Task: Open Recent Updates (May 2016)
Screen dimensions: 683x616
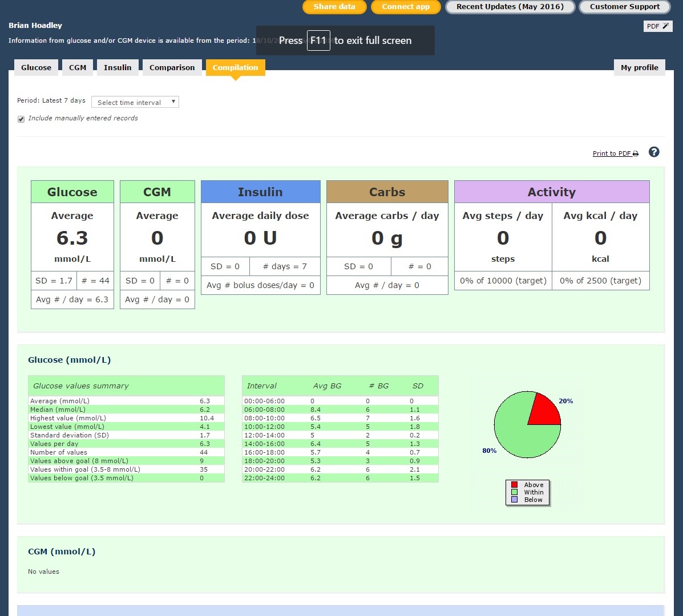Action: [x=510, y=7]
